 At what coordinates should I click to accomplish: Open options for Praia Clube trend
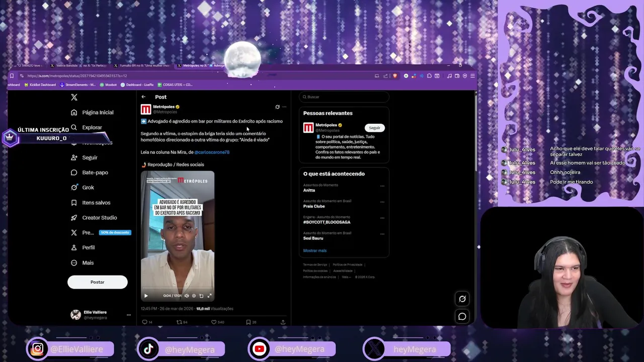point(382,202)
